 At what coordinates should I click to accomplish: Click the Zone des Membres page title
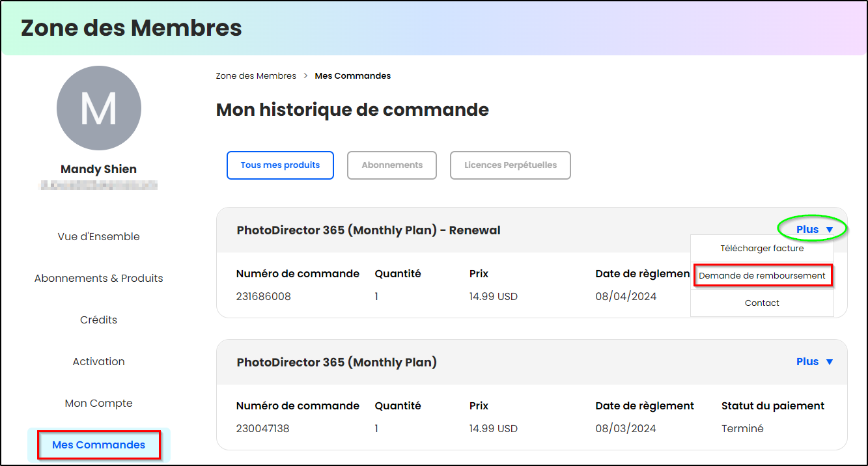(x=132, y=28)
